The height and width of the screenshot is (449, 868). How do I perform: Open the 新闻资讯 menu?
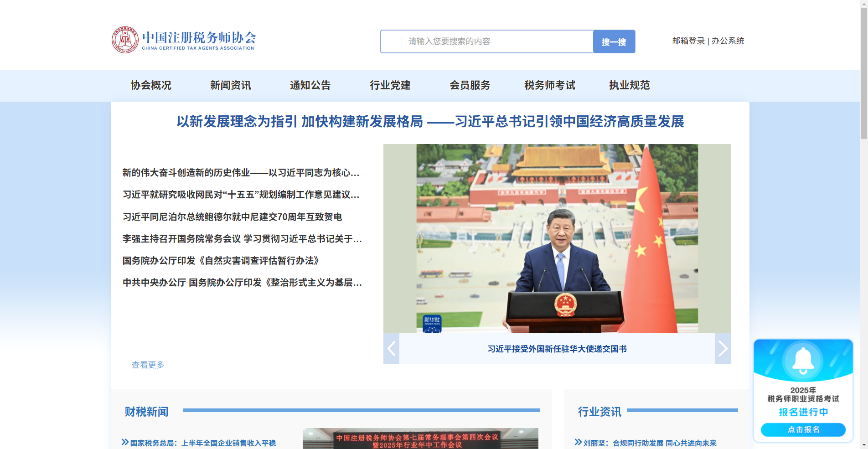[x=231, y=85]
